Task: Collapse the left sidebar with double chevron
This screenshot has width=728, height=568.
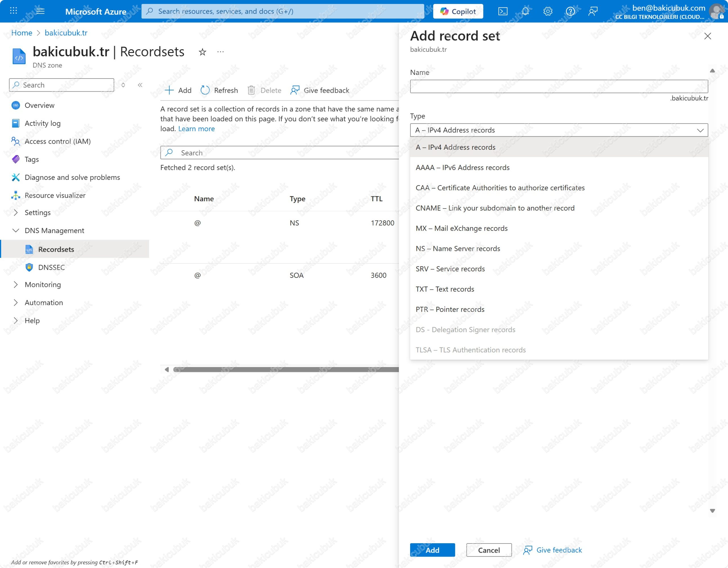Action: pyautogui.click(x=140, y=85)
